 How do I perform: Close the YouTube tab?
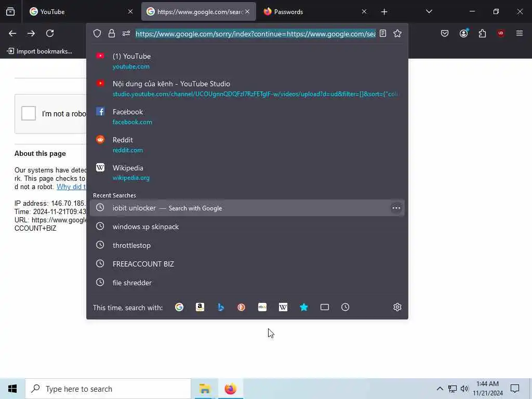pos(130,11)
